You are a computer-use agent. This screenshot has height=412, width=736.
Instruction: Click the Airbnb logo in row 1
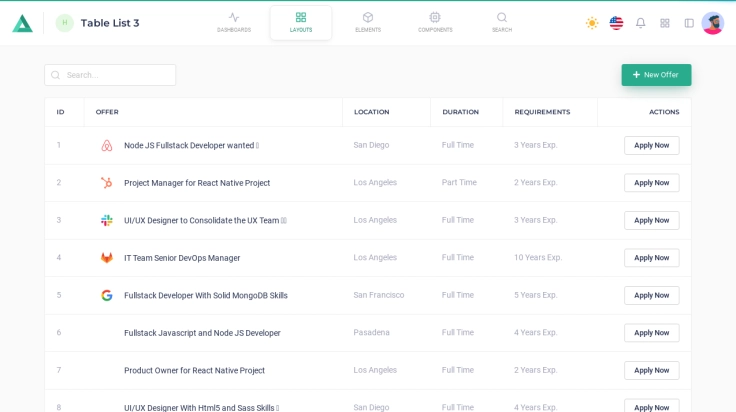[107, 145]
